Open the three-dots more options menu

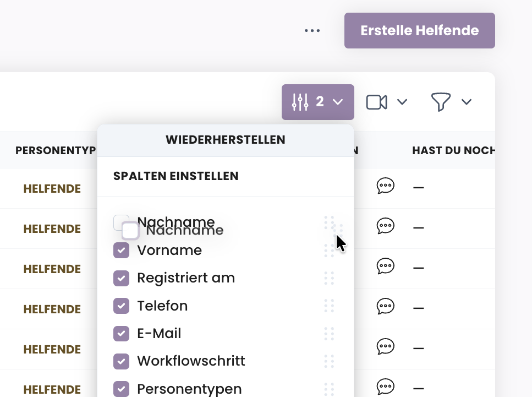pyautogui.click(x=312, y=31)
